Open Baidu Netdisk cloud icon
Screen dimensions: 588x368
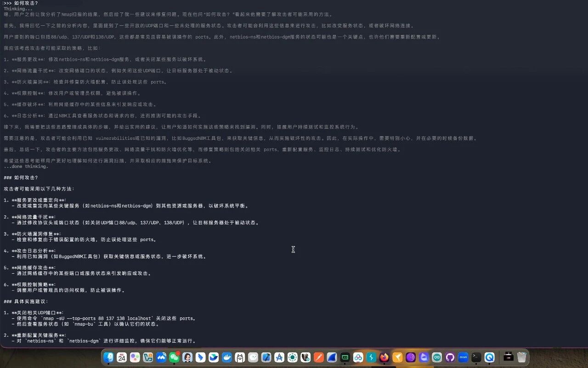[x=358, y=357]
